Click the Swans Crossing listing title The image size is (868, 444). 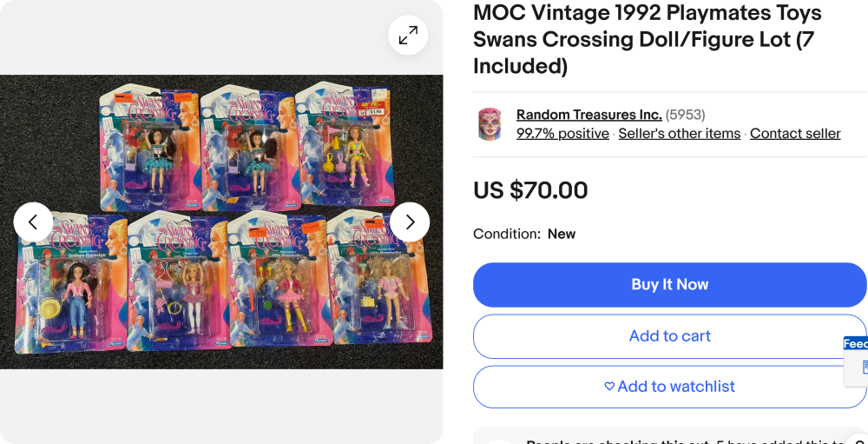pyautogui.click(x=647, y=39)
